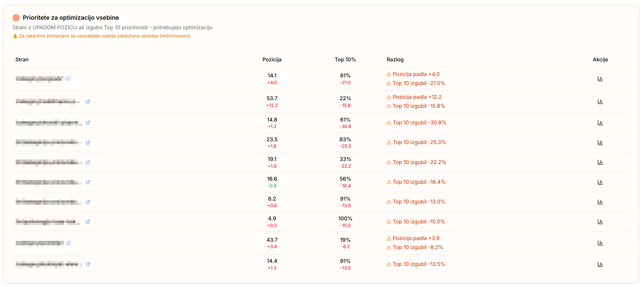This screenshot has height=287, width=644.
Task: Open external link for the 53.7 position page
Action: coord(88,102)
